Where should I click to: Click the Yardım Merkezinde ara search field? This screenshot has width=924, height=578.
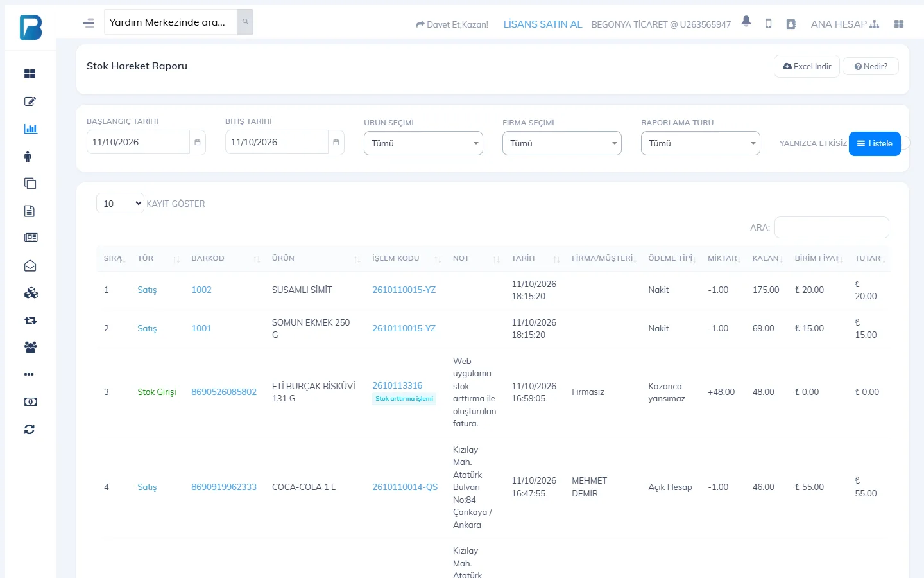pyautogui.click(x=171, y=22)
